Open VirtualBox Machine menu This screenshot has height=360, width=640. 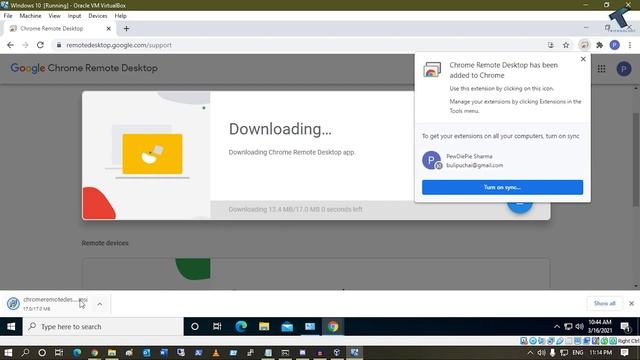(30, 16)
